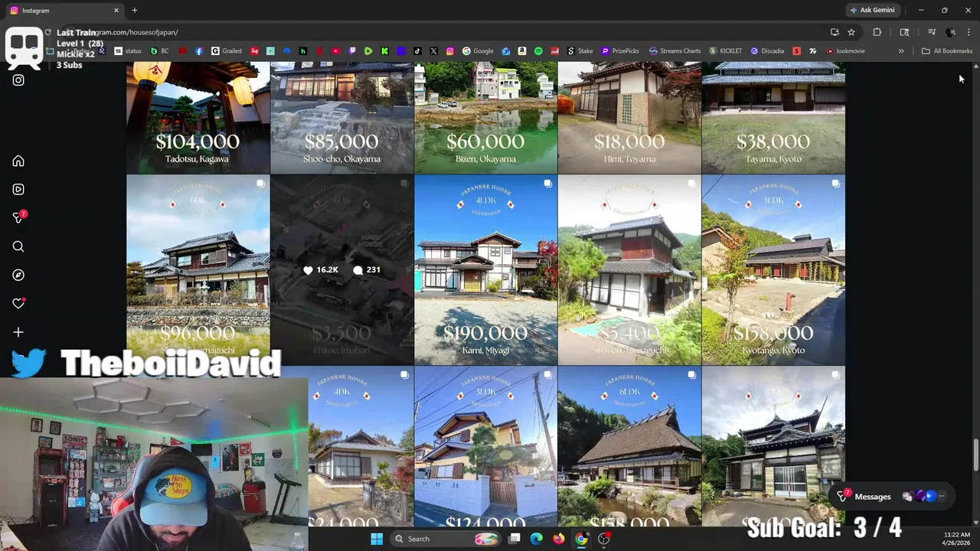
Task: Open the $5,400 house post
Action: [x=629, y=270]
